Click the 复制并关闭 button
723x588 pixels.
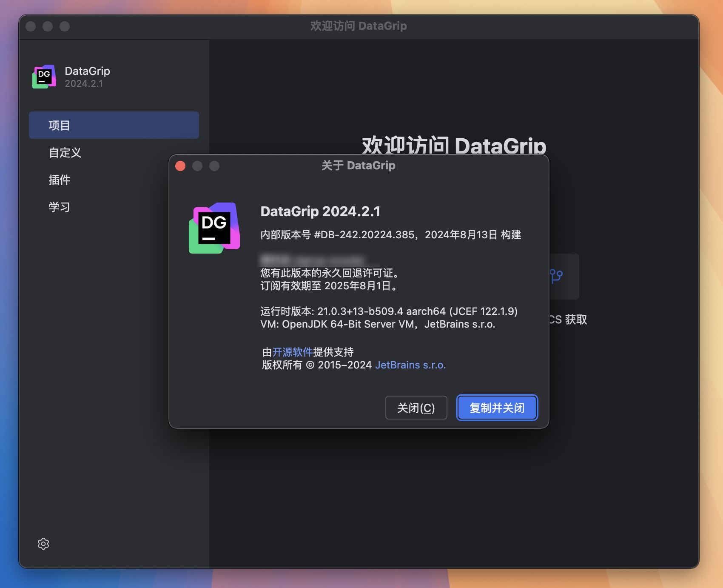(x=497, y=408)
